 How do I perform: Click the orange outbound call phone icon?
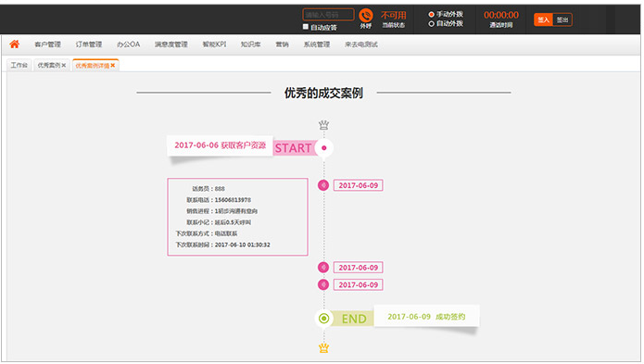click(x=365, y=16)
